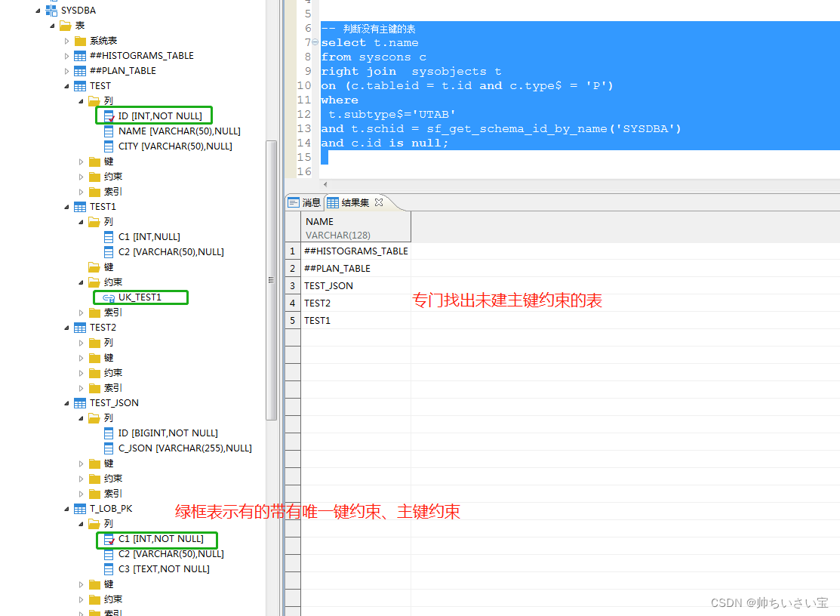Image resolution: width=840 pixels, height=616 pixels.
Task: Click the 键 folder icon under TEST1
Action: point(94,266)
